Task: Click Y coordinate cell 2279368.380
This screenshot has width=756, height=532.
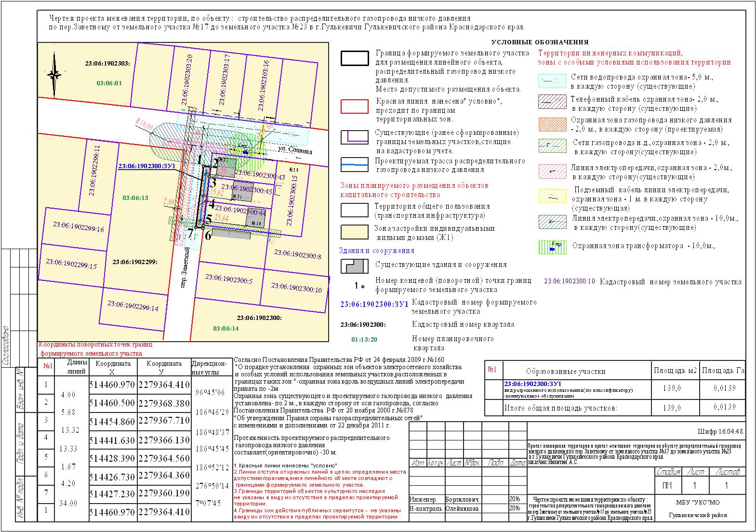Action: 164,402
